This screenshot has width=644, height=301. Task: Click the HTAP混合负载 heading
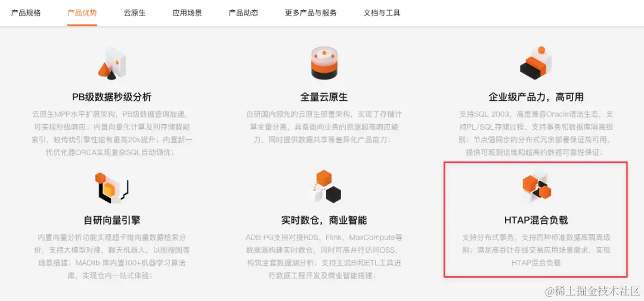[x=536, y=220]
